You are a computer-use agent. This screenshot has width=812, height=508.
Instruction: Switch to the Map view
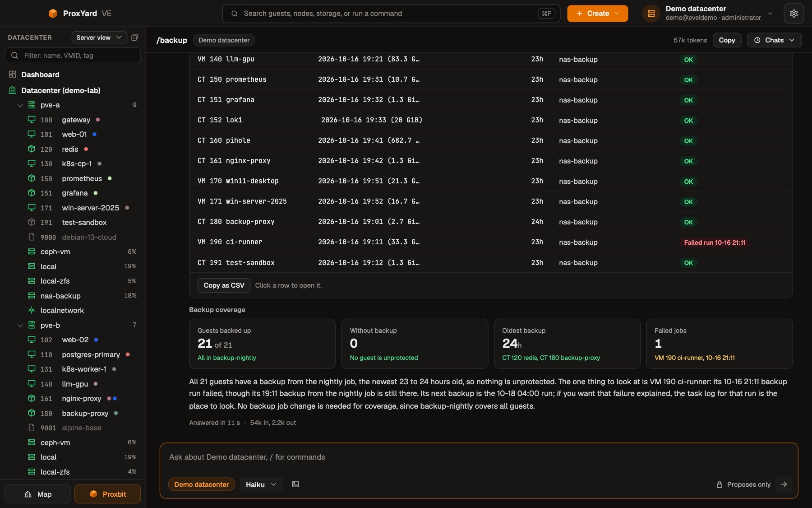[x=38, y=494]
